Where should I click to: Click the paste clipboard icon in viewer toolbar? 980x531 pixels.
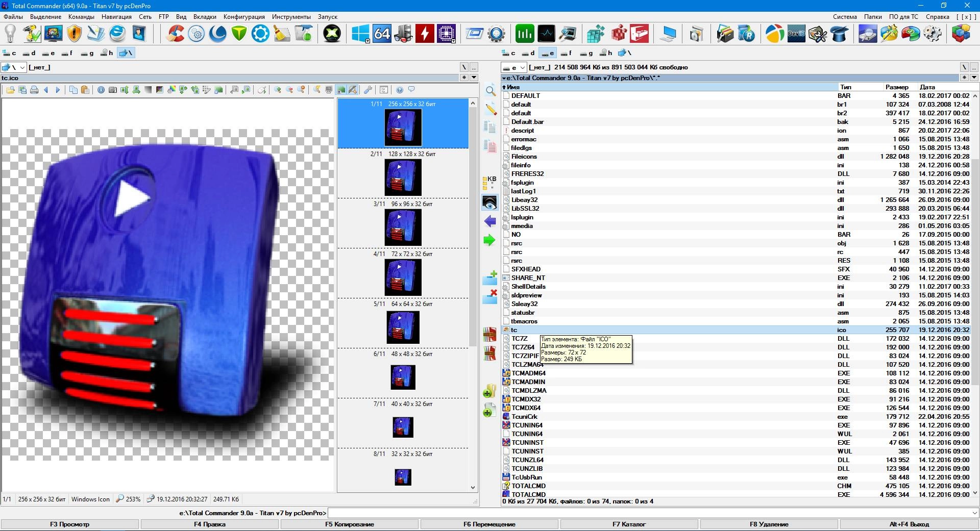click(85, 90)
